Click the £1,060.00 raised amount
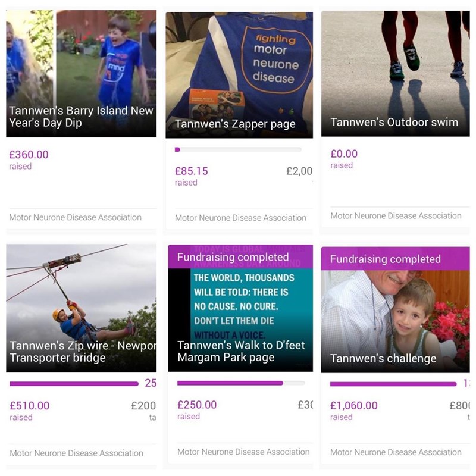Image resolution: width=476 pixels, height=476 pixels. click(354, 405)
